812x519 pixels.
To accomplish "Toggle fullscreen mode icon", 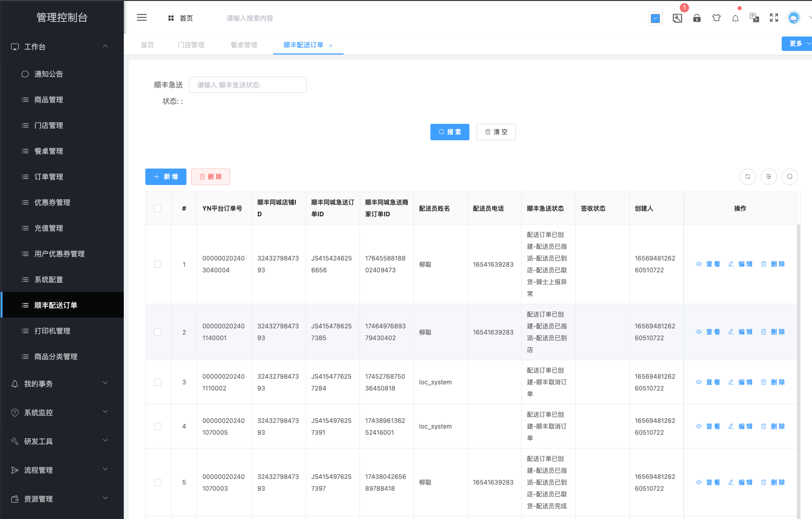I will point(774,18).
